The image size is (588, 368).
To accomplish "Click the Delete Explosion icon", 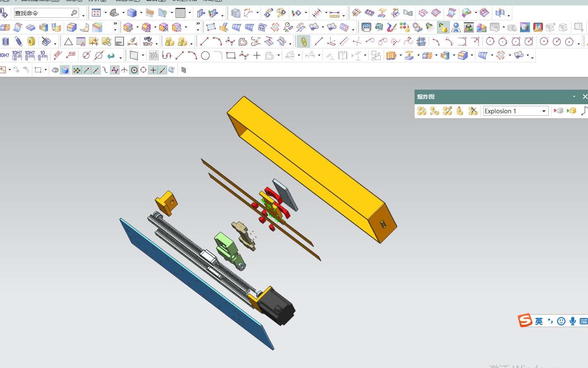I will (x=473, y=111).
